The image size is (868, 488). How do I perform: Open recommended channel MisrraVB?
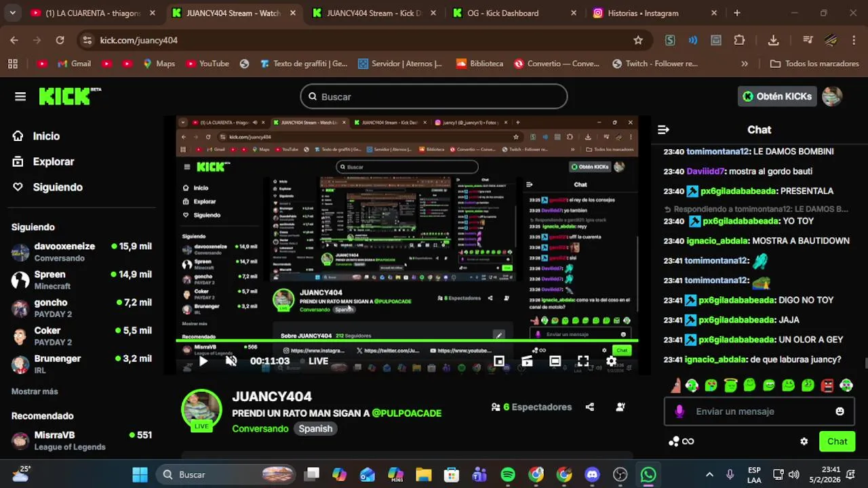click(x=81, y=441)
